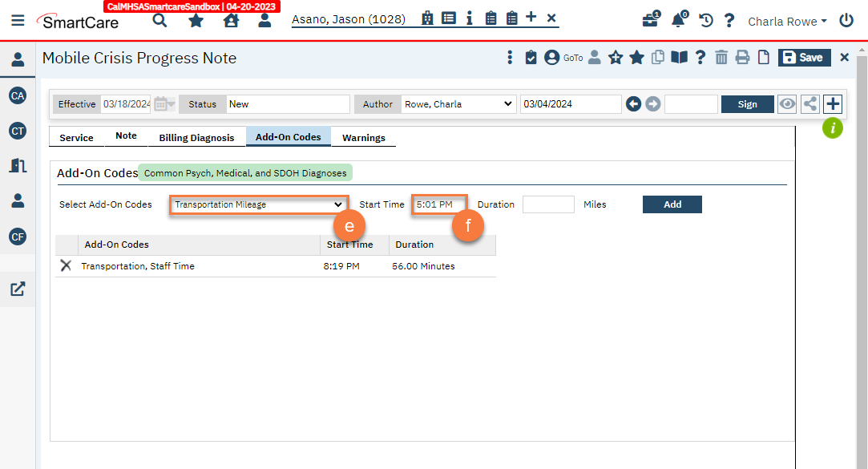The image size is (868, 469).
Task: Click the clipboard check icon in note toolbar
Action: point(531,57)
